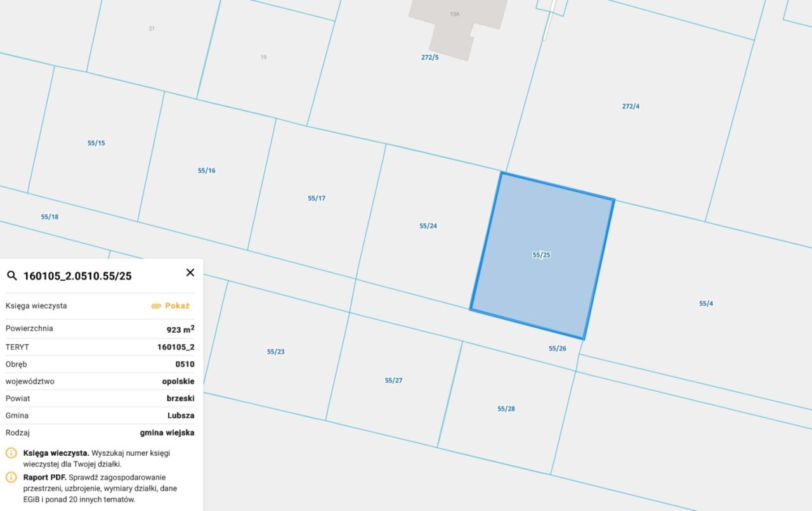Click the link icon beside Pokaż
This screenshot has height=511, width=812.
pos(156,306)
